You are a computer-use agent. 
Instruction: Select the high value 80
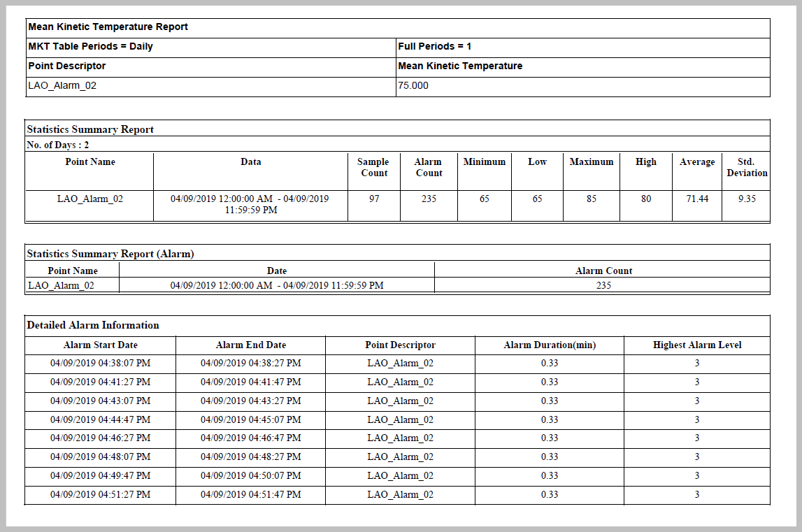click(646, 199)
